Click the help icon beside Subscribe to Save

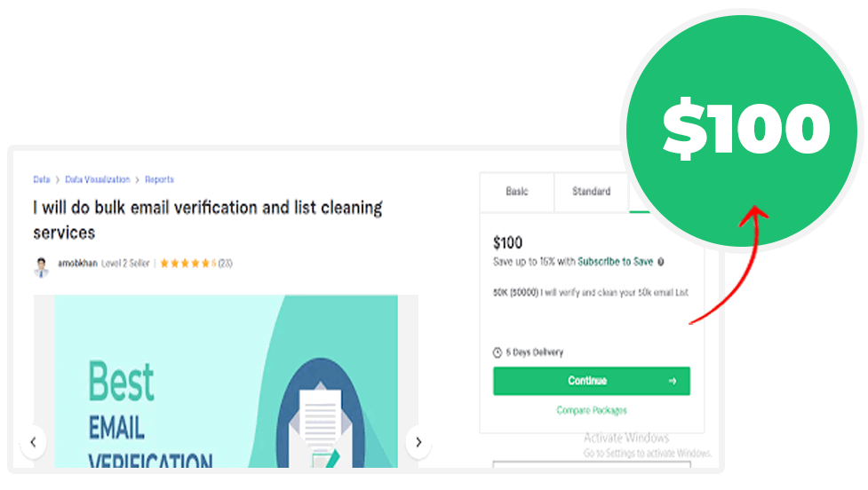[660, 262]
